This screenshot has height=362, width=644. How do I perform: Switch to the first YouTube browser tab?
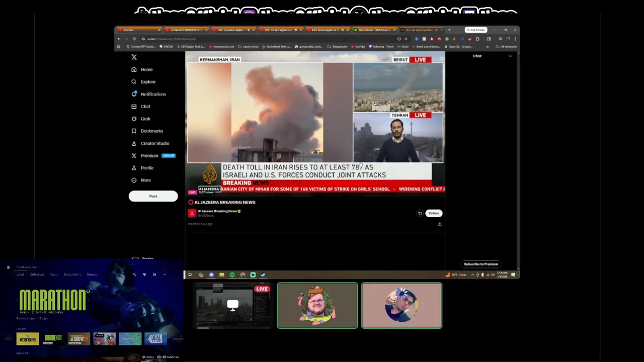(139, 30)
